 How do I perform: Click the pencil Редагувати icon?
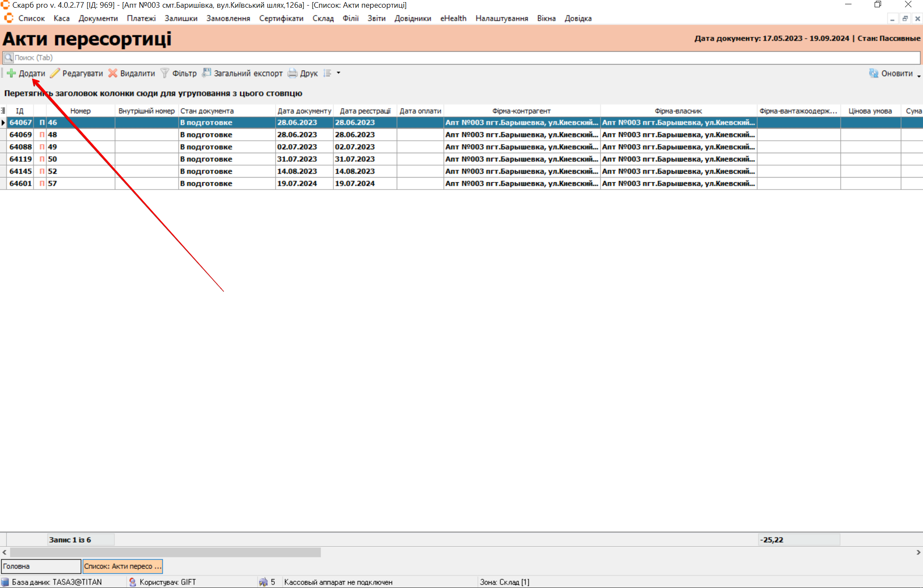pos(55,73)
